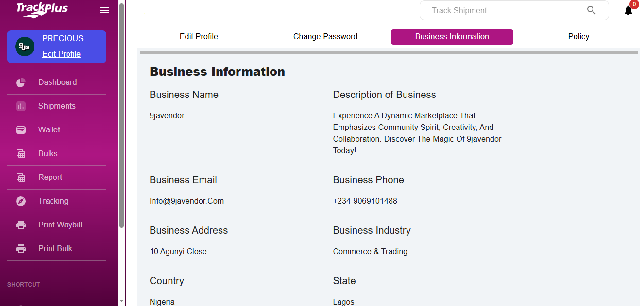Click the sidebar scroll down arrow
The width and height of the screenshot is (644, 306).
(121, 301)
